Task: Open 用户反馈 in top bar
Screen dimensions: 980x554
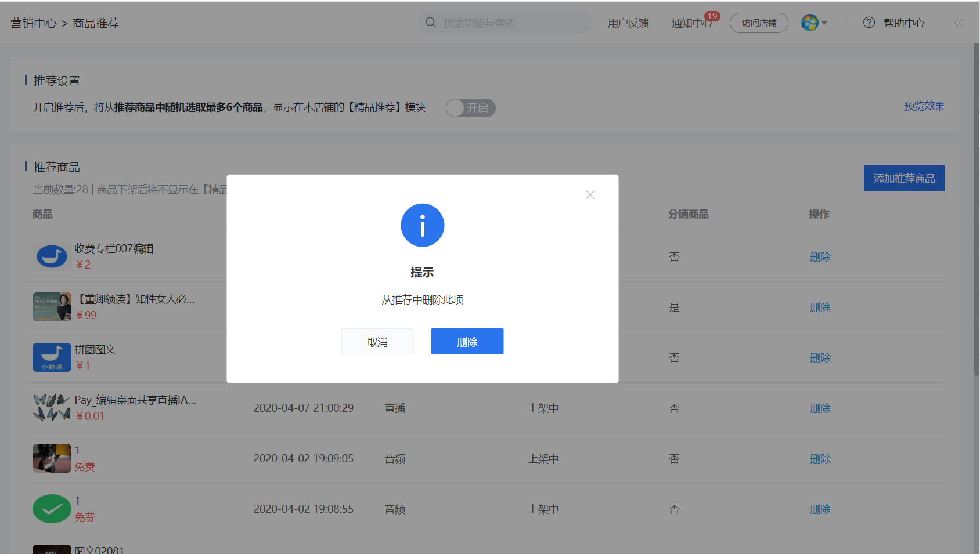Action: point(628,23)
